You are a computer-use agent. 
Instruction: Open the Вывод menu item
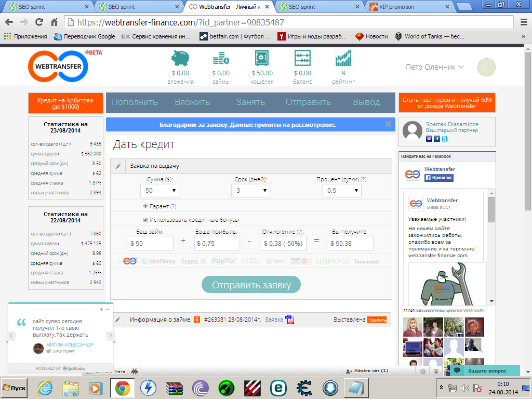tap(366, 102)
